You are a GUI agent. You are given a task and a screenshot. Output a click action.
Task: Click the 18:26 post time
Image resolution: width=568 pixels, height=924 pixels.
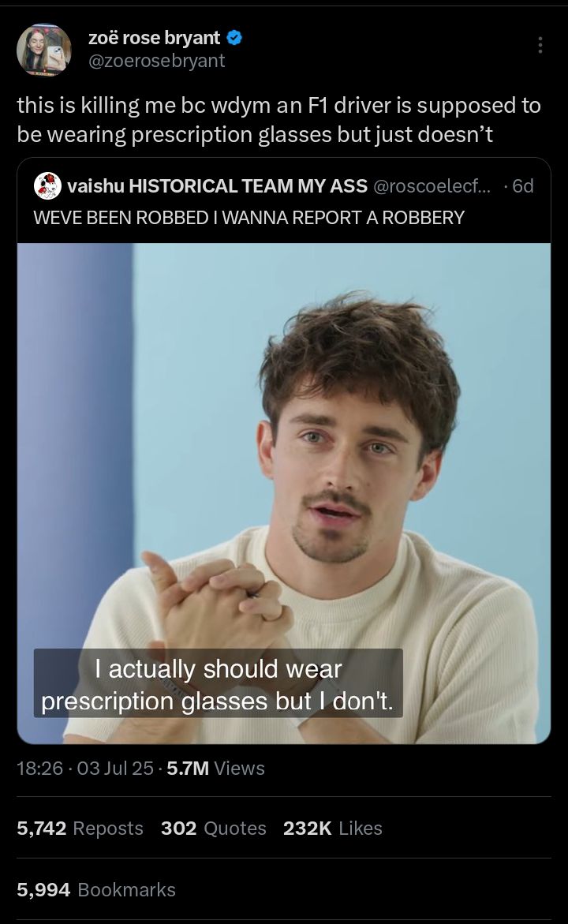40,769
